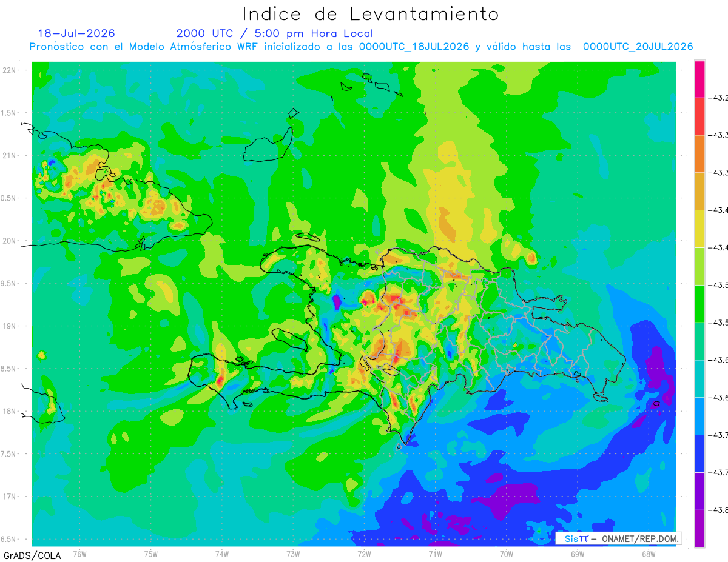
Task: Click the 18N latitude label
Action: point(10,411)
